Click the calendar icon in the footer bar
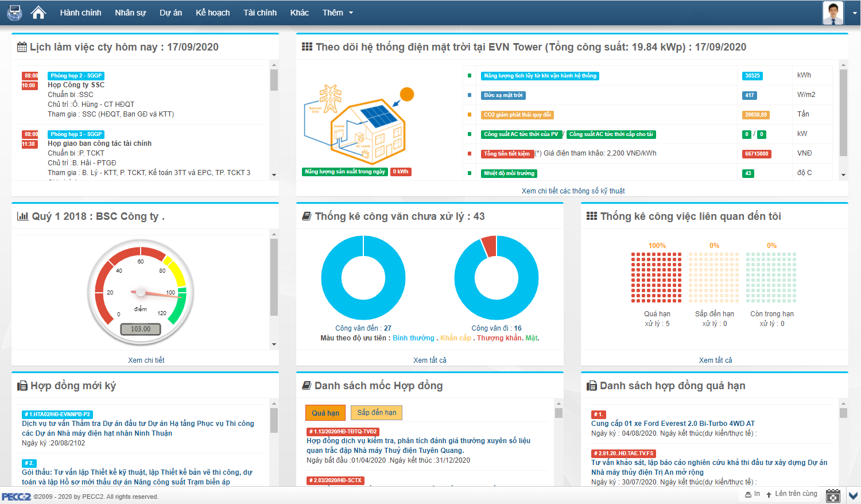 tap(833, 495)
